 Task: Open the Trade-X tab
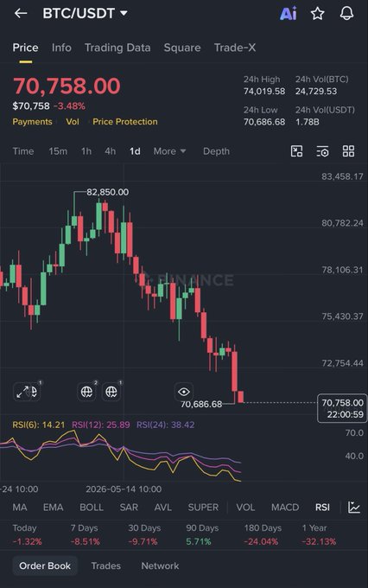point(235,48)
